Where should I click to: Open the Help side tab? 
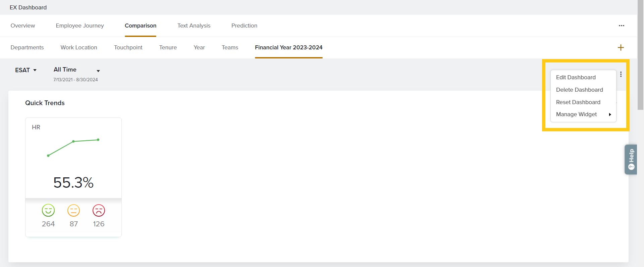click(x=631, y=160)
